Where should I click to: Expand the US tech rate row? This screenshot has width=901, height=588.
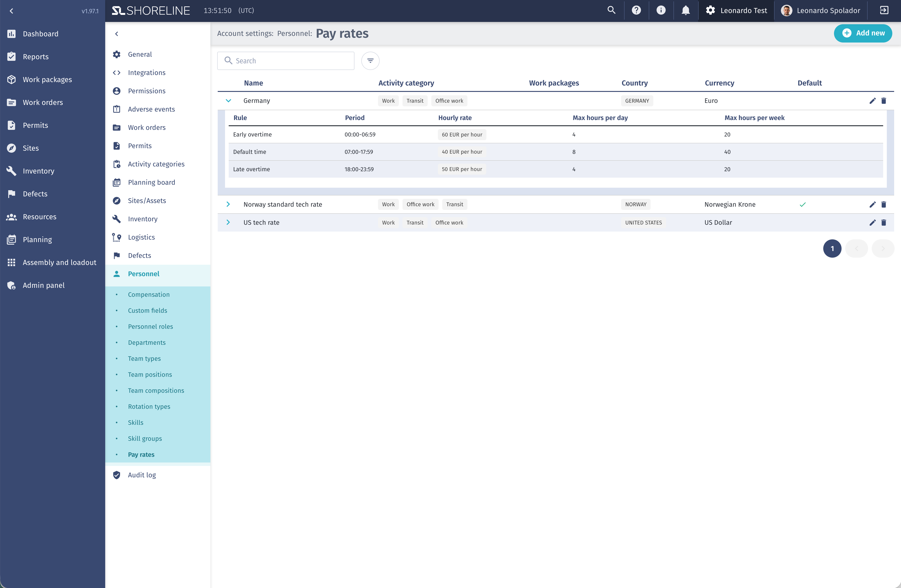click(228, 222)
